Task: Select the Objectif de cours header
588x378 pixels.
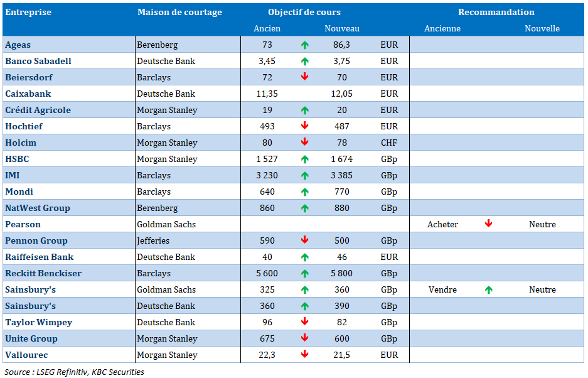Action: 304,13
